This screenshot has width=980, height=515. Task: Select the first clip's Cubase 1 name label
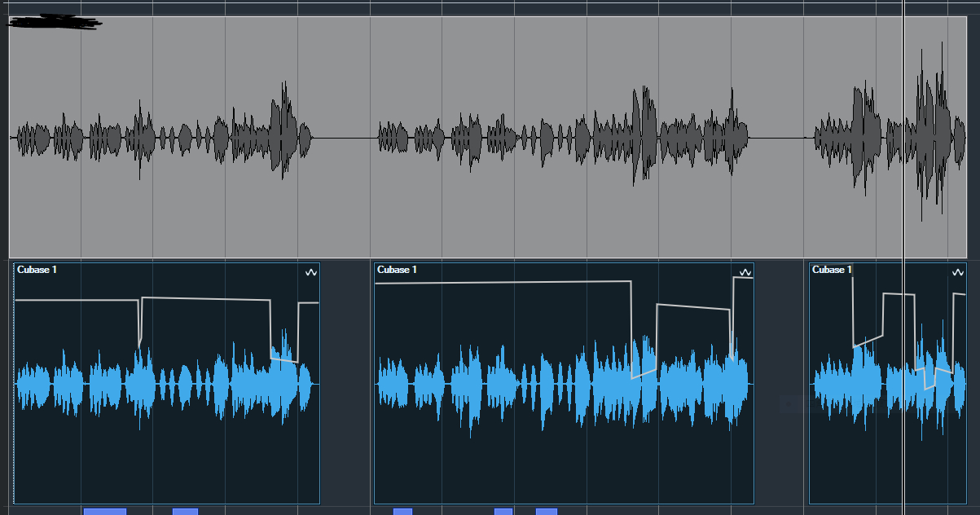pyautogui.click(x=37, y=270)
